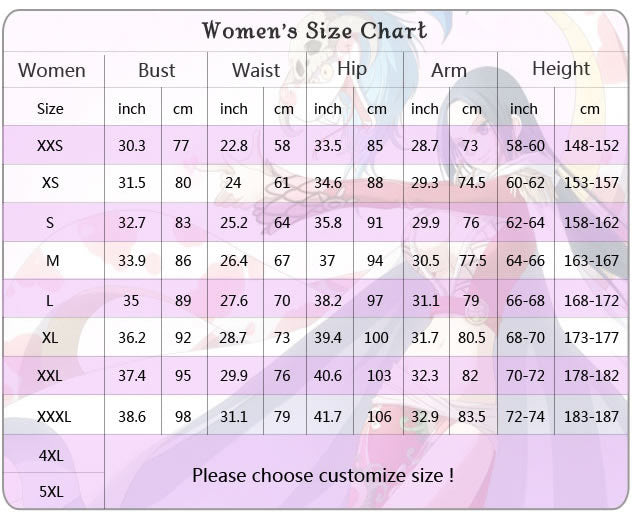Click the 5XL size label
632x521 pixels.
point(52,491)
